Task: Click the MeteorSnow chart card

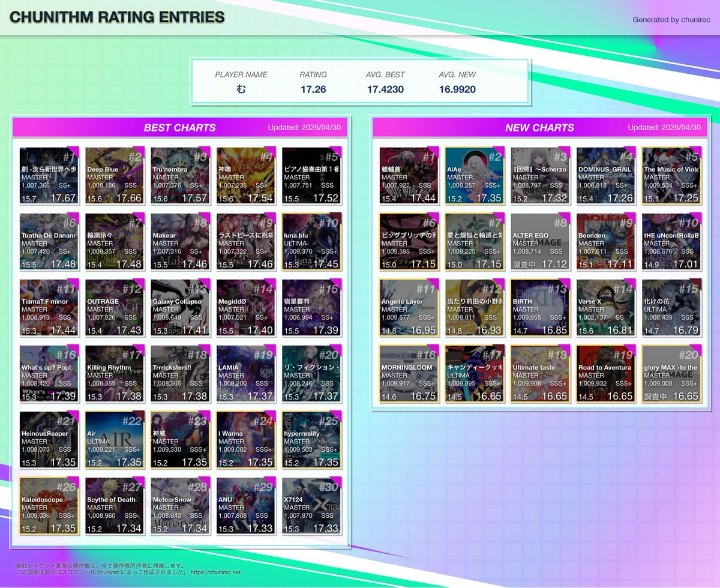Action: tap(180, 505)
